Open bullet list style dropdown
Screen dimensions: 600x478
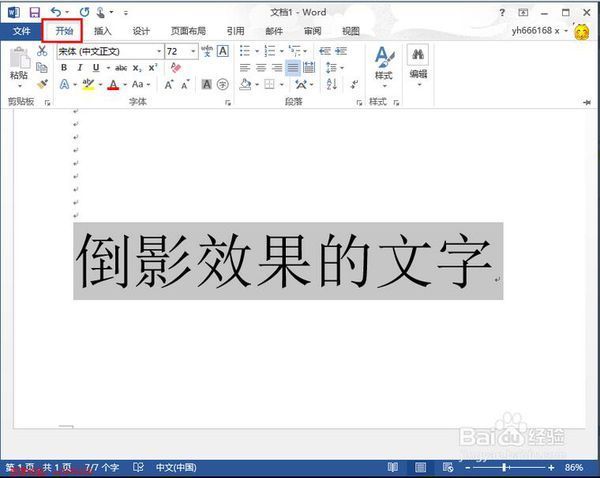click(257, 51)
